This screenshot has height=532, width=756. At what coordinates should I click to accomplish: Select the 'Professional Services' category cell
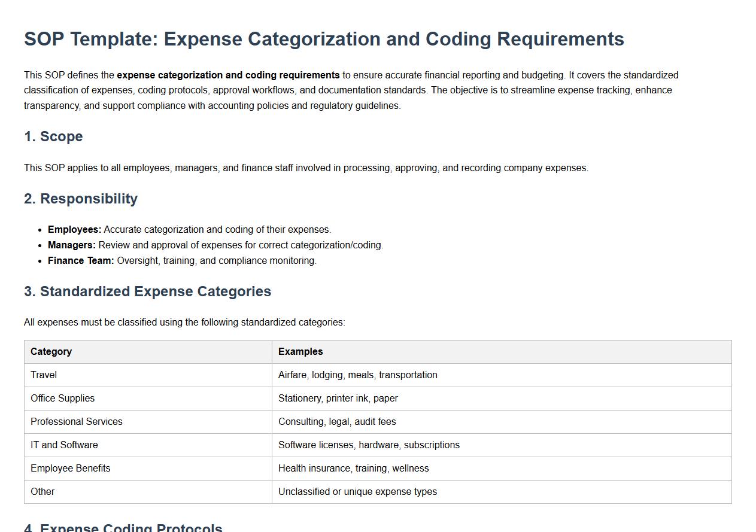tap(77, 422)
